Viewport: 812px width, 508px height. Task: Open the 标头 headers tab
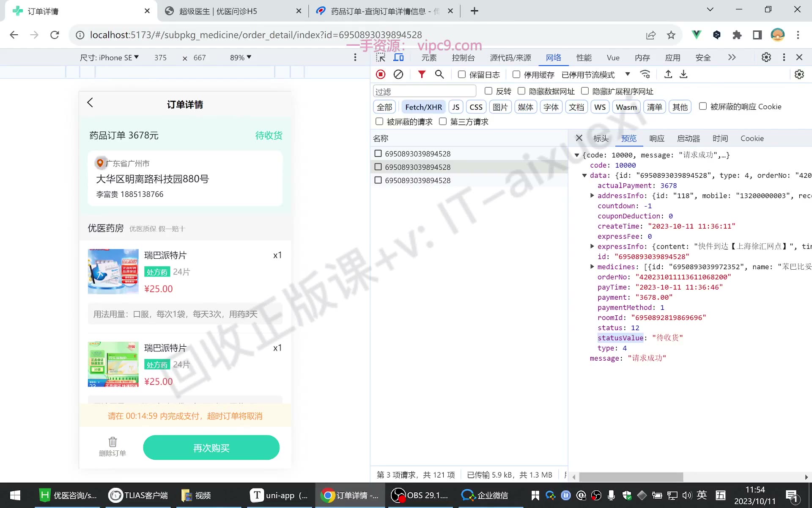[601, 138]
